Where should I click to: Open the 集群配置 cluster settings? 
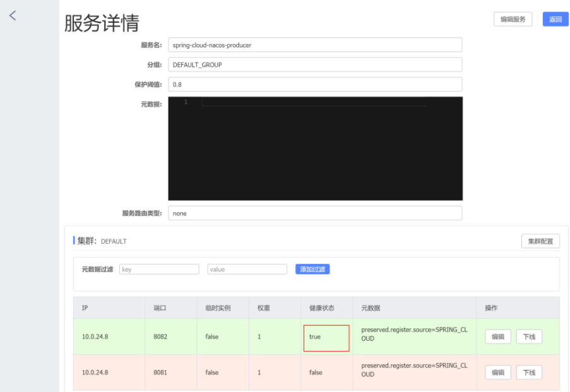click(540, 241)
